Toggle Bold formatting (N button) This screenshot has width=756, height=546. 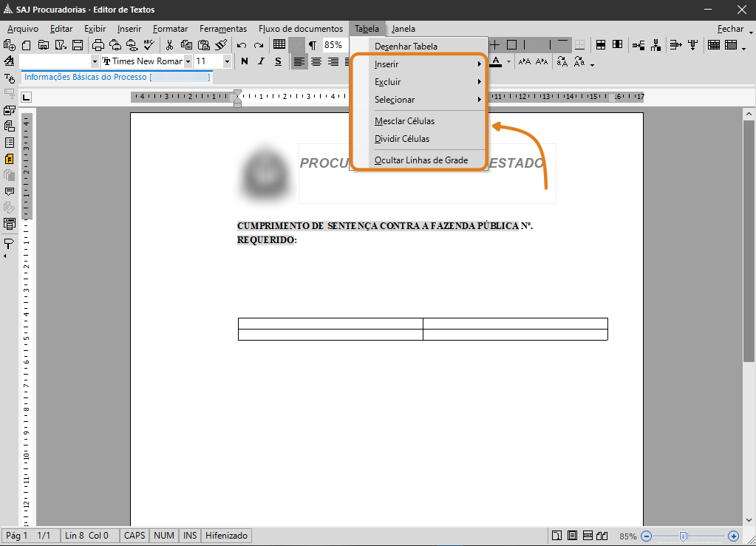[244, 61]
